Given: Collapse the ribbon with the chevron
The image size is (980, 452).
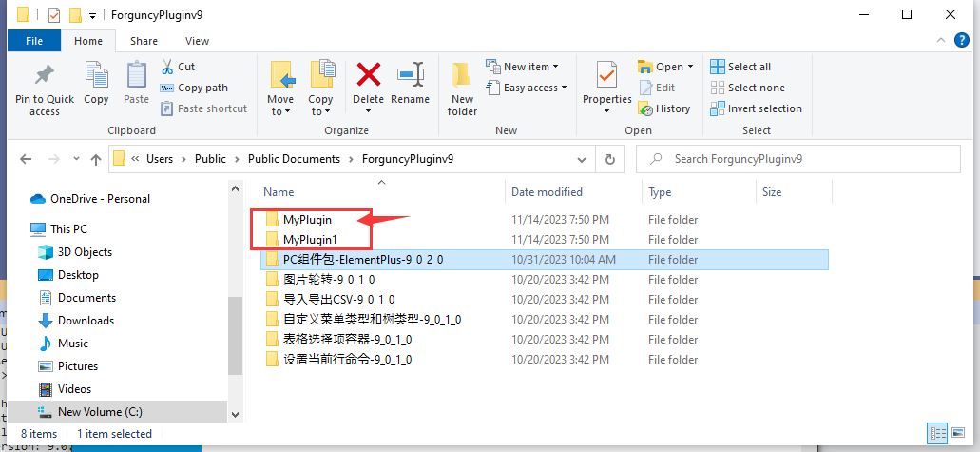Looking at the screenshot, I should tap(941, 41).
